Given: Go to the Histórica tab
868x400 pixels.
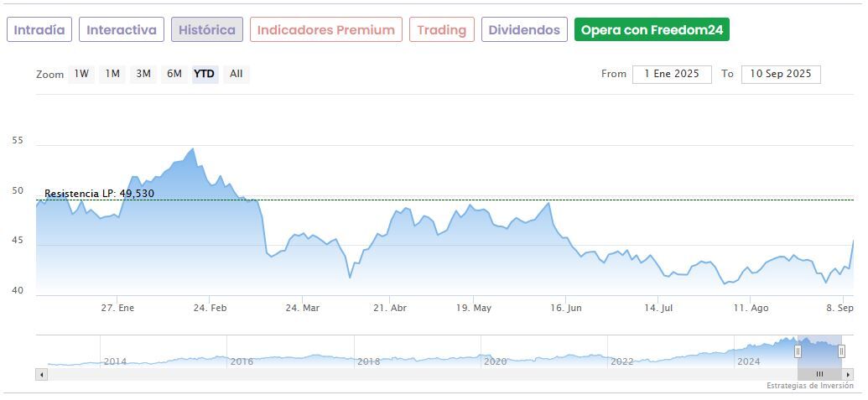Looking at the screenshot, I should pos(207,30).
